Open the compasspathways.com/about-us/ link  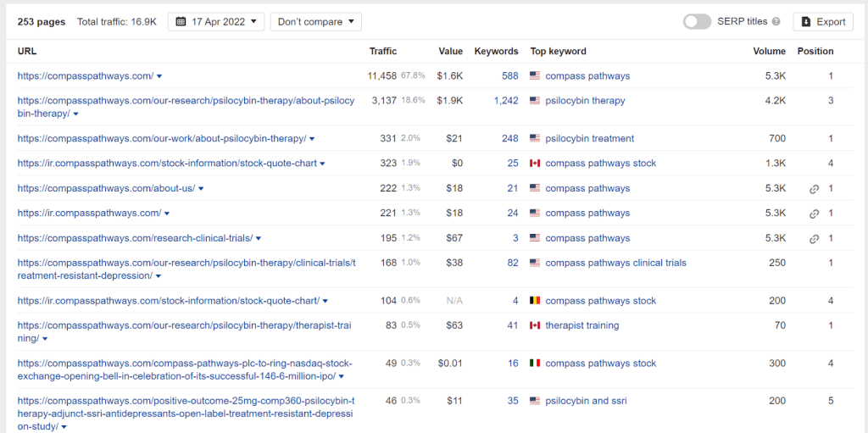click(x=106, y=188)
